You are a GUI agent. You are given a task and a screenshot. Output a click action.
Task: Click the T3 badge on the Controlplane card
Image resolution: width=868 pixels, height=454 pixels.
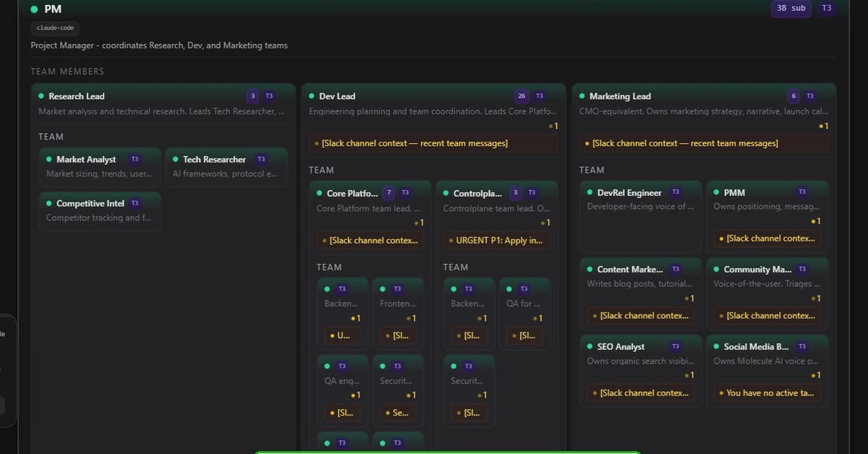(x=531, y=192)
